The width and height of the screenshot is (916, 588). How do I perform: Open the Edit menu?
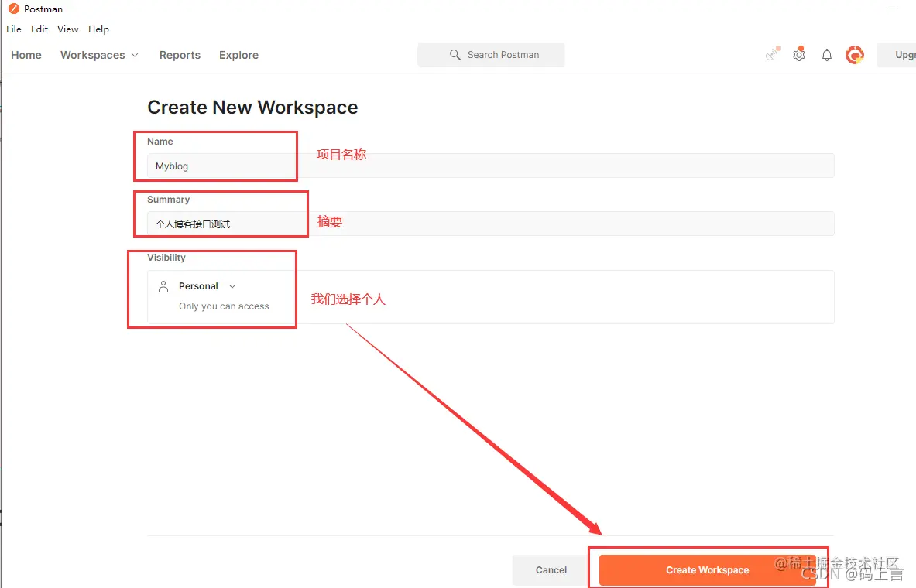(39, 29)
